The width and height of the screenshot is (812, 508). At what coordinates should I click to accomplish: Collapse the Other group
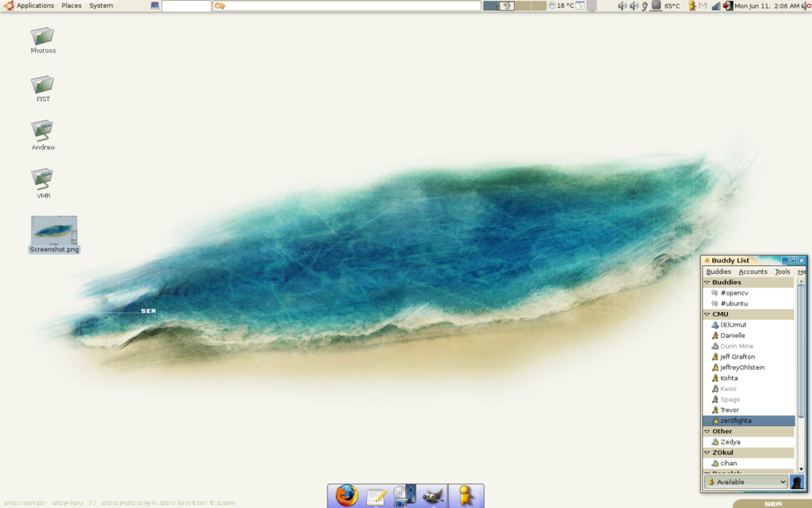[x=707, y=431]
